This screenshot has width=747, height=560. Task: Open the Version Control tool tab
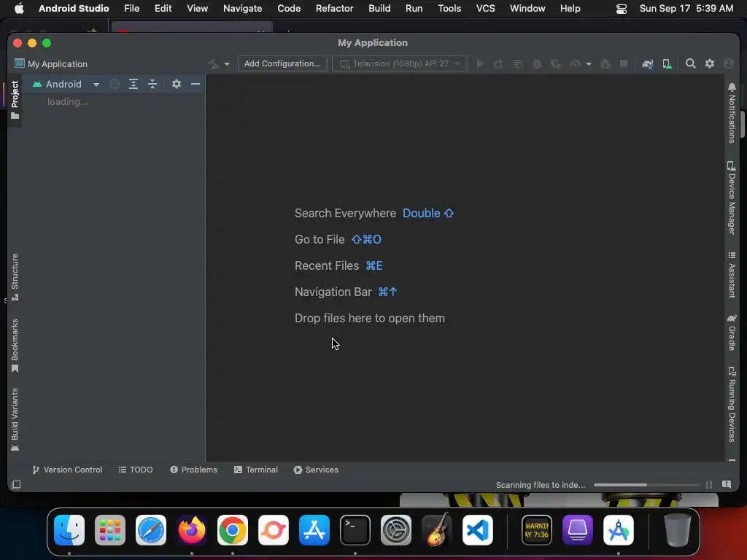pyautogui.click(x=67, y=470)
